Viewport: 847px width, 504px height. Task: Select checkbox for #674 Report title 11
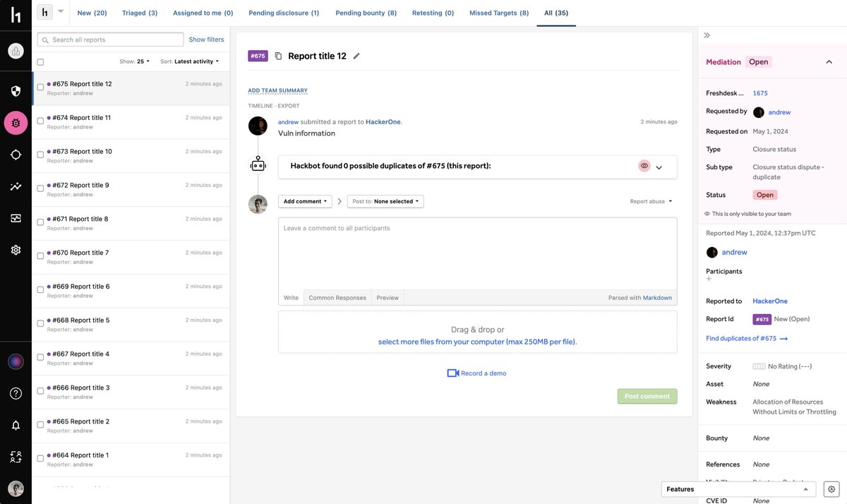(40, 121)
